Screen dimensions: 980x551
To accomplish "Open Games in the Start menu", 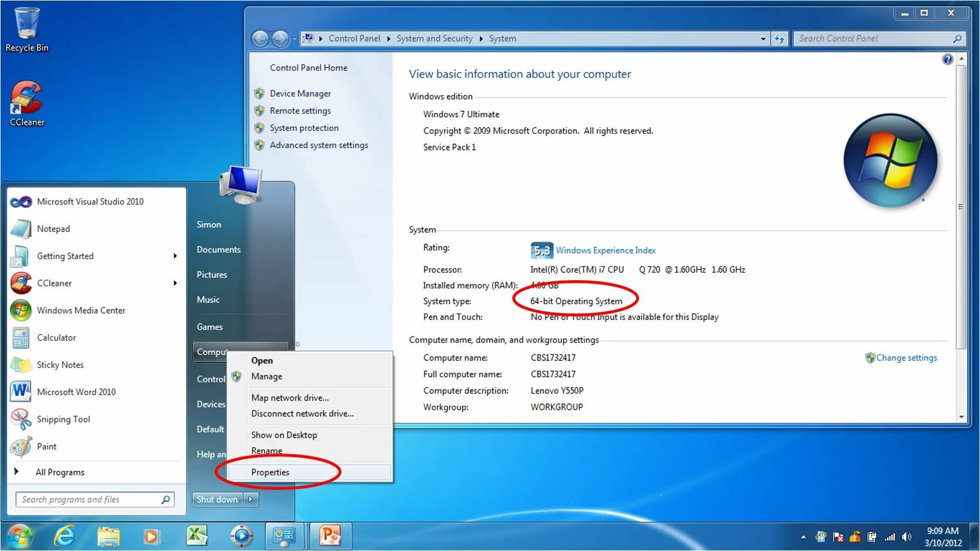I will point(209,327).
